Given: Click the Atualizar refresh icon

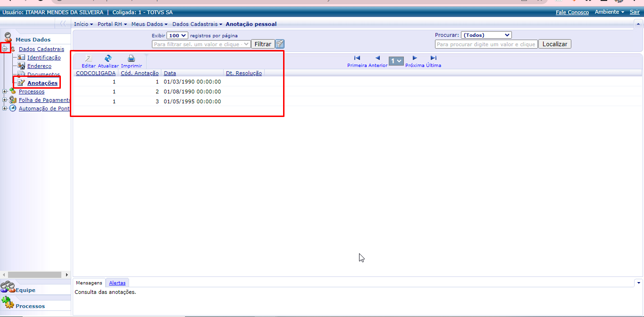Looking at the screenshot, I should (x=108, y=58).
